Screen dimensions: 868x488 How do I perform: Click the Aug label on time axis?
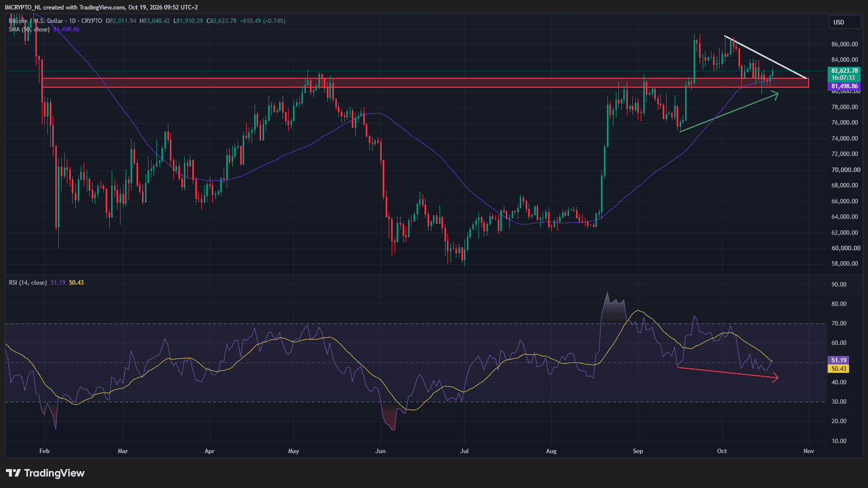pos(551,451)
